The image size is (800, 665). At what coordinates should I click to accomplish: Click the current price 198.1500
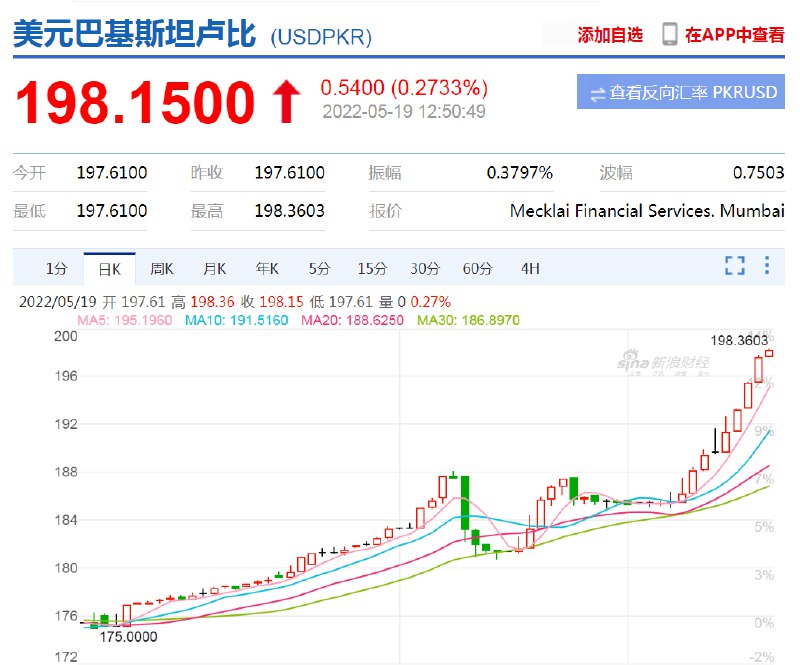coord(135,102)
